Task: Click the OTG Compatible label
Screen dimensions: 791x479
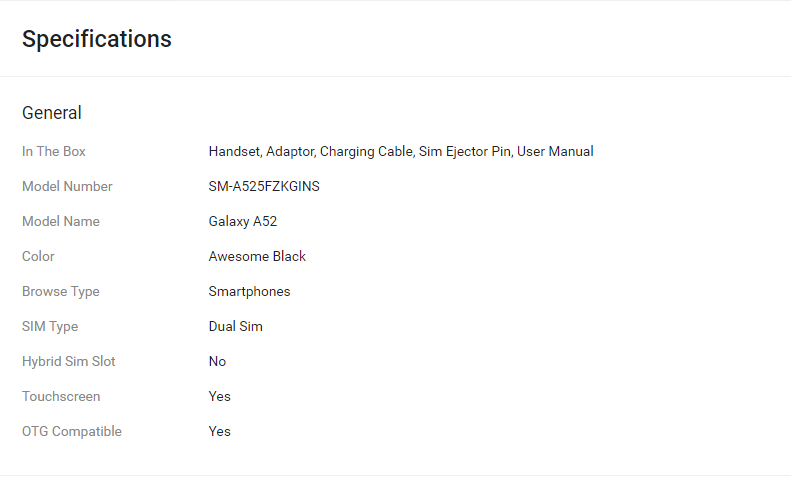Action: pyautogui.click(x=72, y=431)
